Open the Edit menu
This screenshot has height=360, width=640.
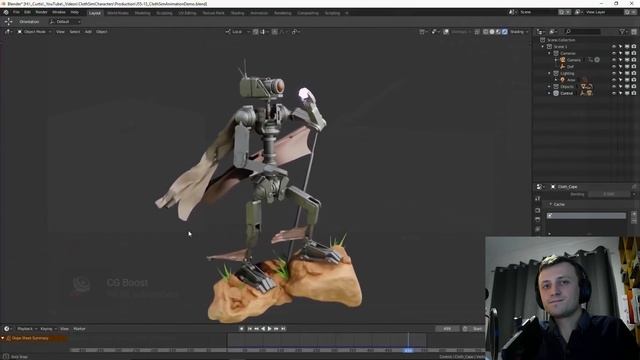coord(27,12)
